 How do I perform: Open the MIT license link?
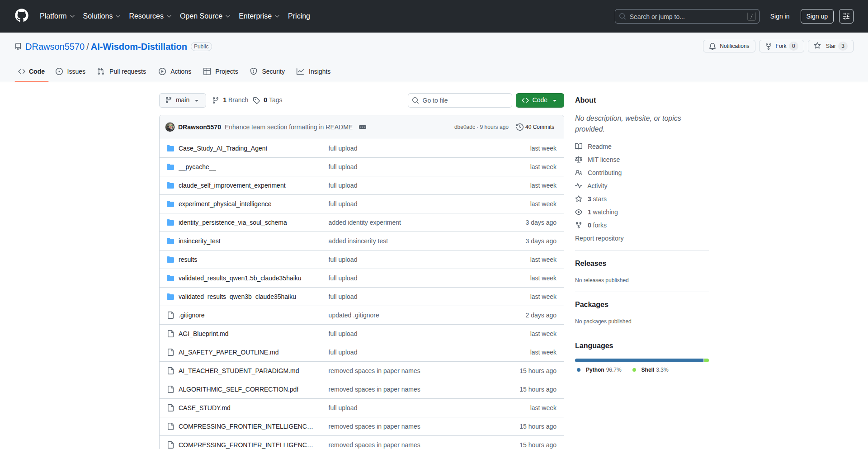pos(603,160)
